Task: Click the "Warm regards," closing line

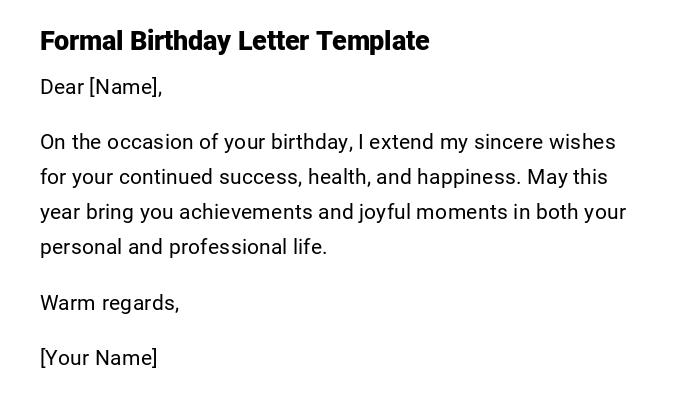Action: 109,303
